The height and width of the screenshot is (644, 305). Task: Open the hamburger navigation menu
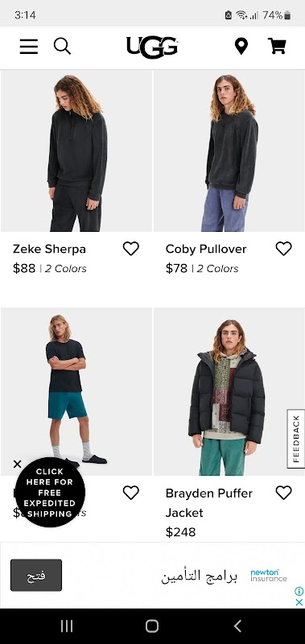pos(29,47)
